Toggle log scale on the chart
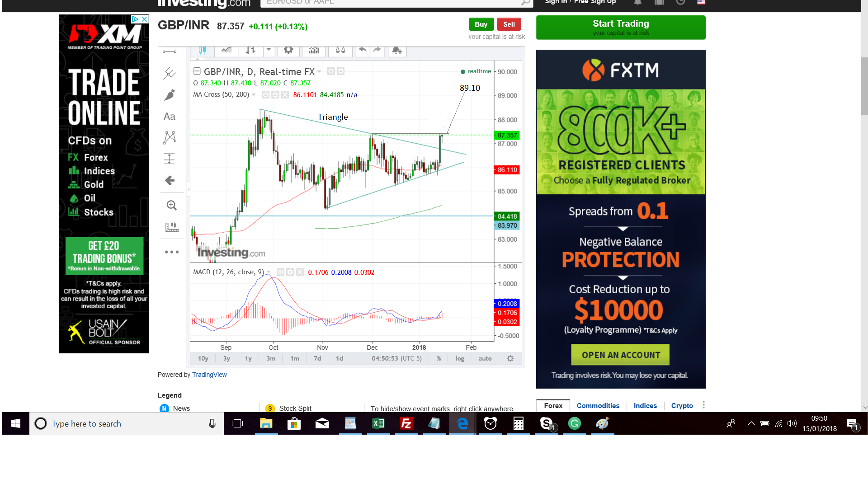 (459, 358)
